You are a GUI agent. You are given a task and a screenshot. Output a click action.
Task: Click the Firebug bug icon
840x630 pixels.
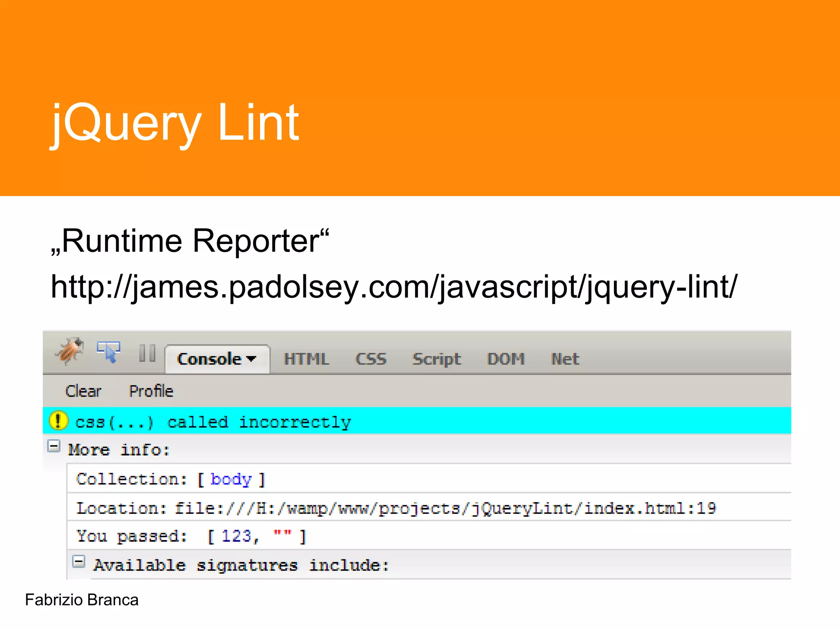[70, 352]
